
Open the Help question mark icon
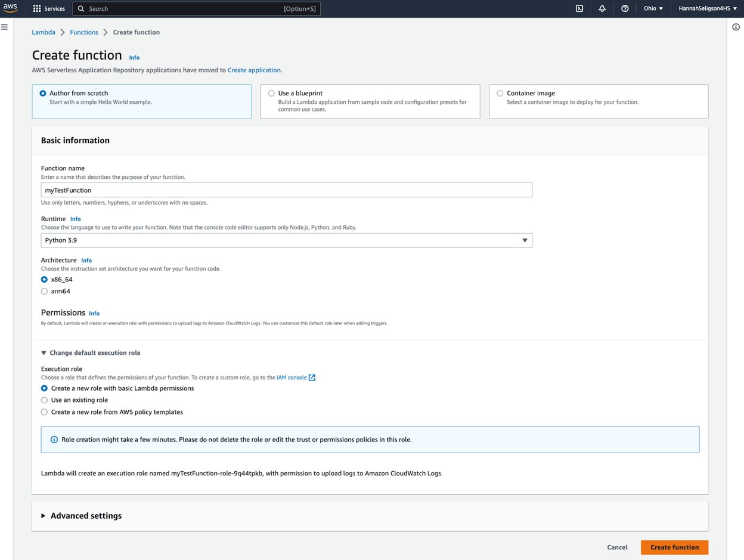tap(624, 8)
